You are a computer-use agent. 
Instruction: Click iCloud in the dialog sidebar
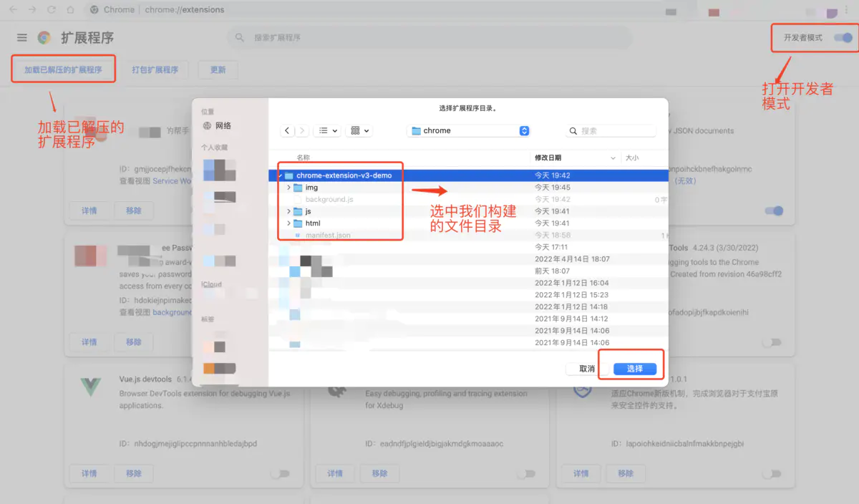pos(213,284)
